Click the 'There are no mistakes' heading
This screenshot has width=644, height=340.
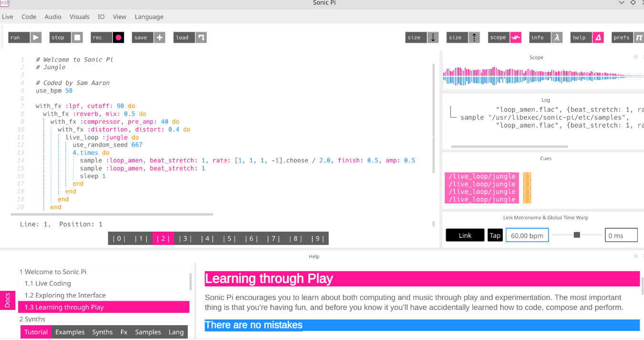click(x=254, y=325)
